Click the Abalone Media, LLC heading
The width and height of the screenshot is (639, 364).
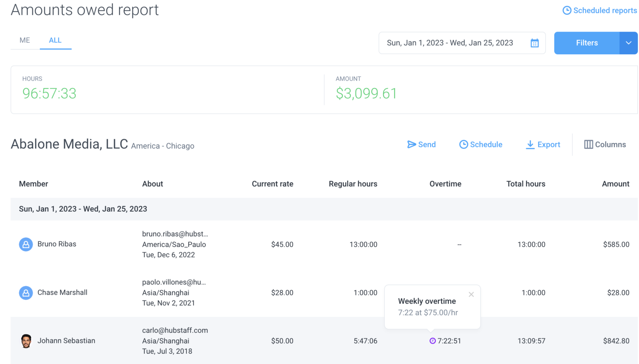tap(69, 144)
